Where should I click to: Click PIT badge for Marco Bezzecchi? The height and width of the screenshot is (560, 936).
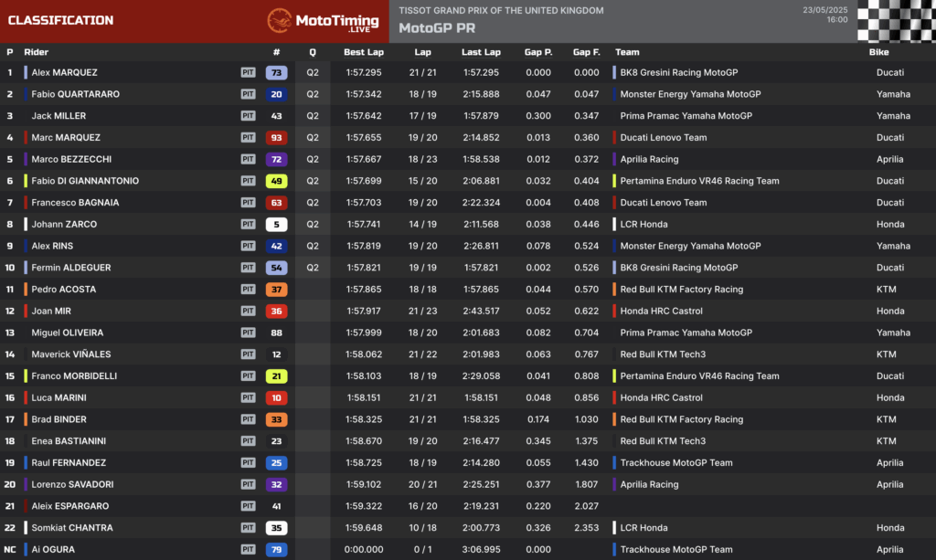coord(249,159)
